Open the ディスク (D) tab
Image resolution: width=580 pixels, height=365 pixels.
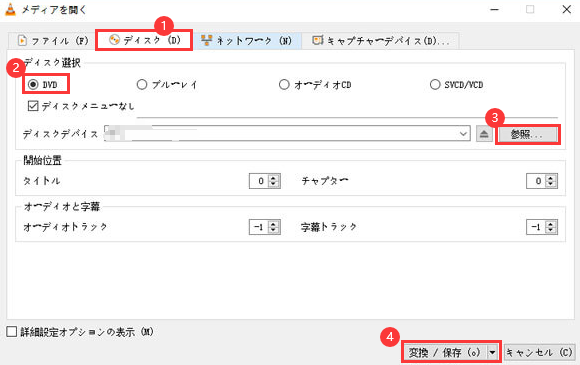tap(144, 40)
